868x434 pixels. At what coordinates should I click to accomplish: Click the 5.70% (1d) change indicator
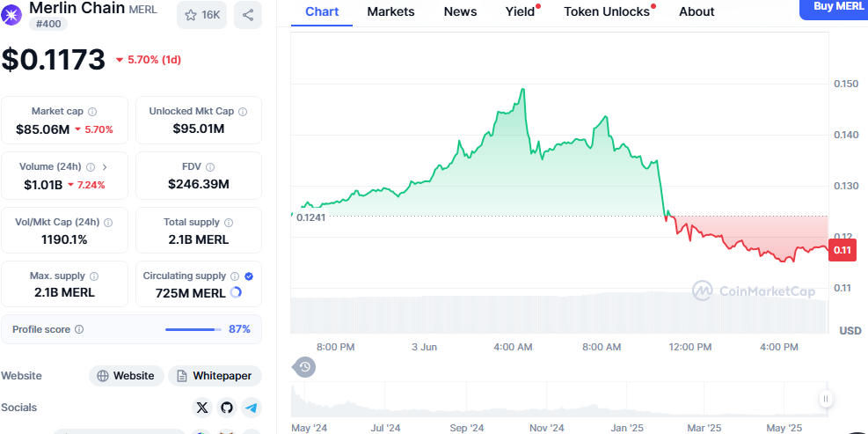(149, 60)
